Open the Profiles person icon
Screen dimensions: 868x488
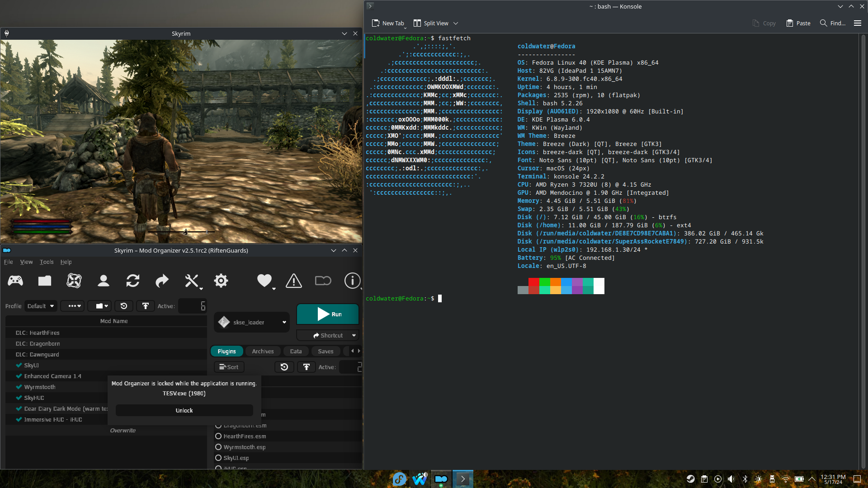tap(104, 281)
